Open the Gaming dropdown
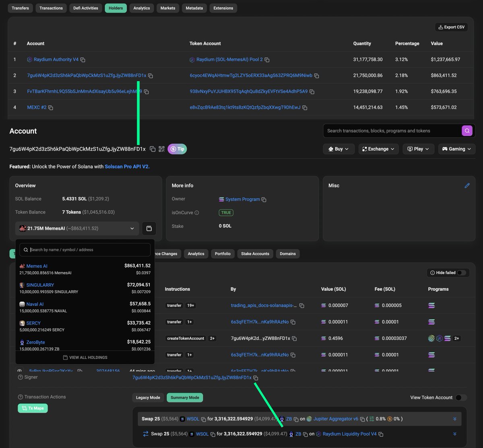 point(457,149)
